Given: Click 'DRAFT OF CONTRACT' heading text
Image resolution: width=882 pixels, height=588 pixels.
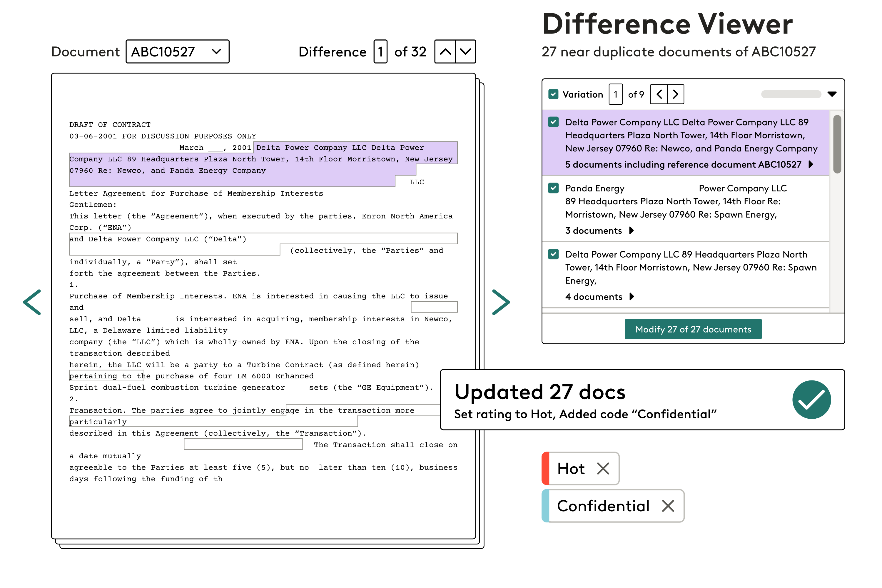Looking at the screenshot, I should 110,124.
